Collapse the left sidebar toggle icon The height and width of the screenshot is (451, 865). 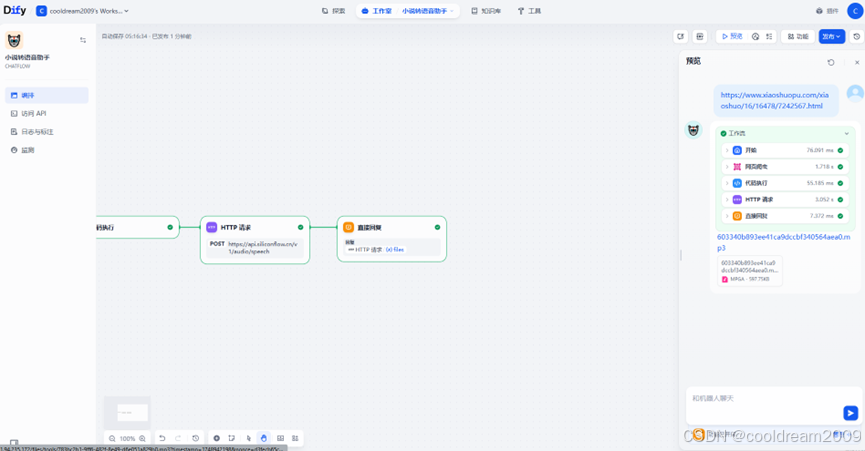point(83,40)
